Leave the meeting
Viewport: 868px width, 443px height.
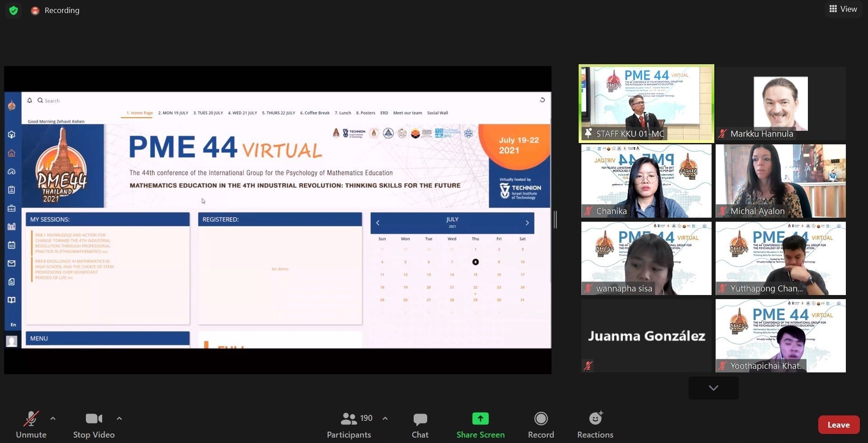tap(838, 424)
